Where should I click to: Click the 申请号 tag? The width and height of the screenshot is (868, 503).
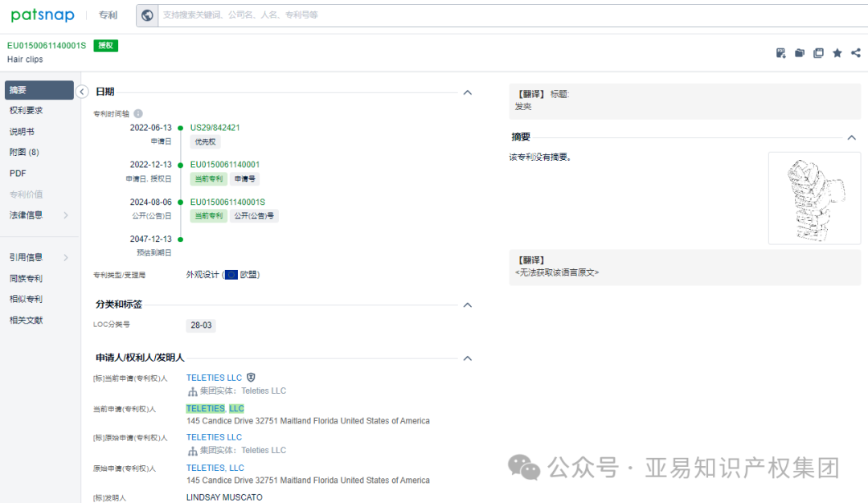click(x=244, y=178)
